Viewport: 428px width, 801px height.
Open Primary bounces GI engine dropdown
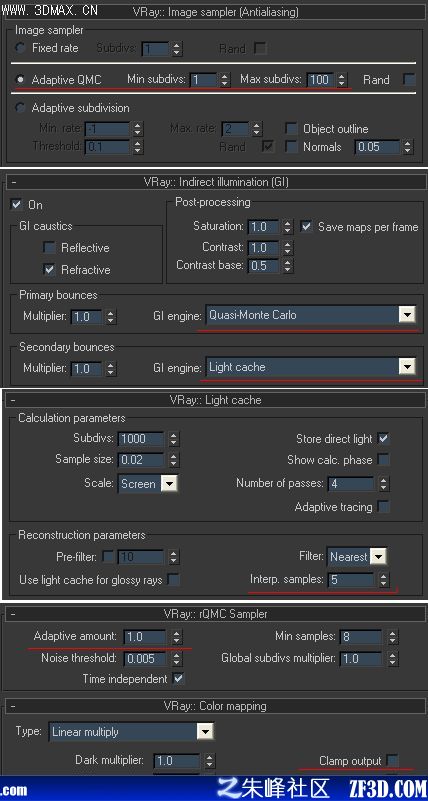407,315
